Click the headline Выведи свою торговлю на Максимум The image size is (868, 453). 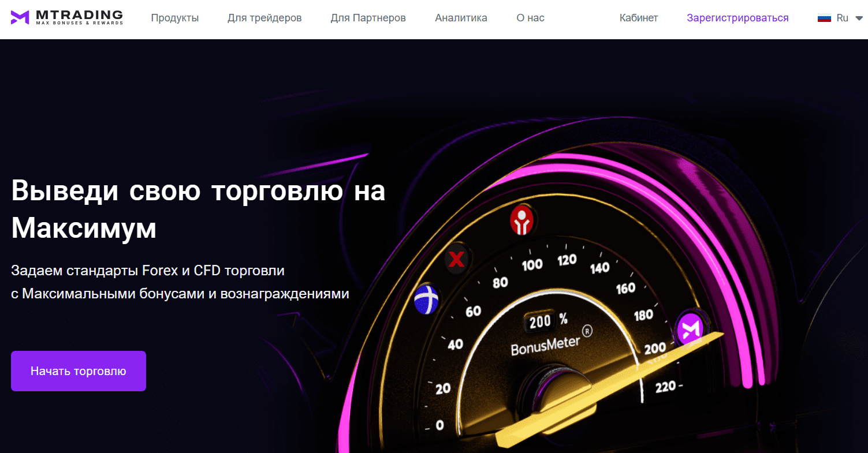198,209
